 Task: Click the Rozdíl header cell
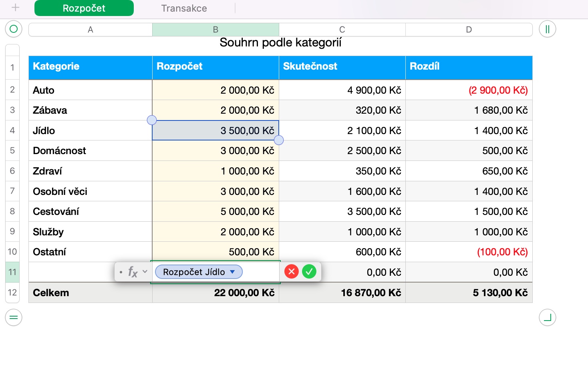click(x=469, y=68)
